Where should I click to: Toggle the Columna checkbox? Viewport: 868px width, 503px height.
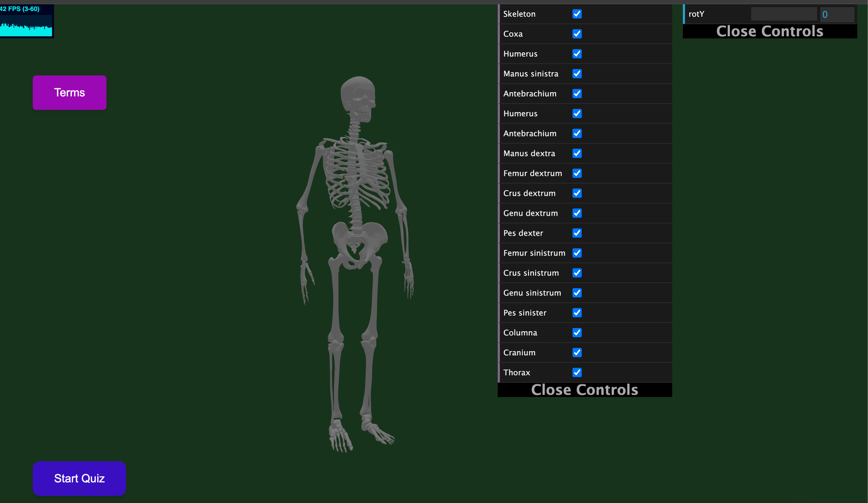[577, 333]
